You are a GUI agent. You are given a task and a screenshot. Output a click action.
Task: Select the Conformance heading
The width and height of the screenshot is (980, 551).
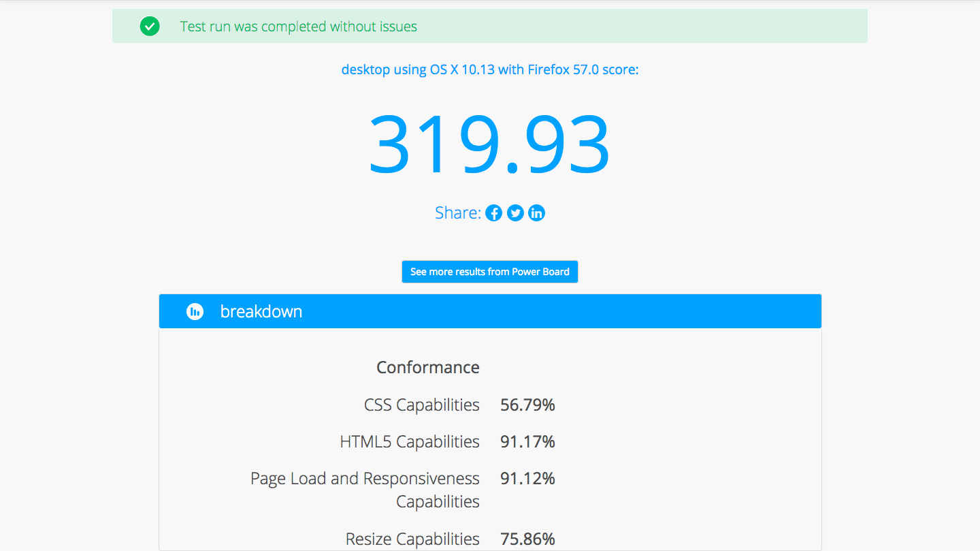point(427,368)
